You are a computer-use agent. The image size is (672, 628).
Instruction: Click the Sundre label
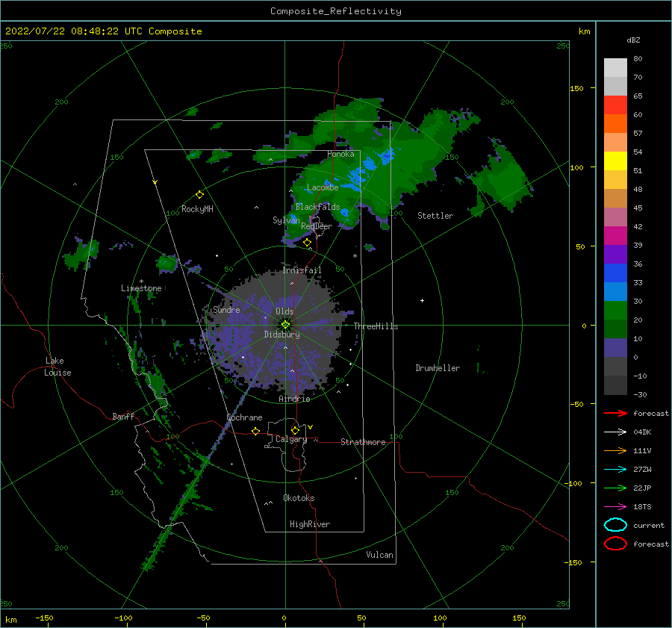click(226, 309)
